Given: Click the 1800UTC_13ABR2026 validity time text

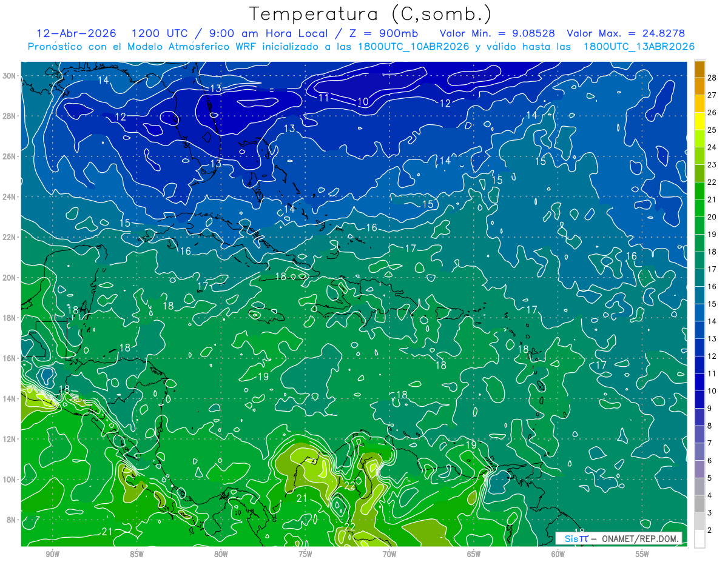Looking at the screenshot, I should [x=639, y=47].
